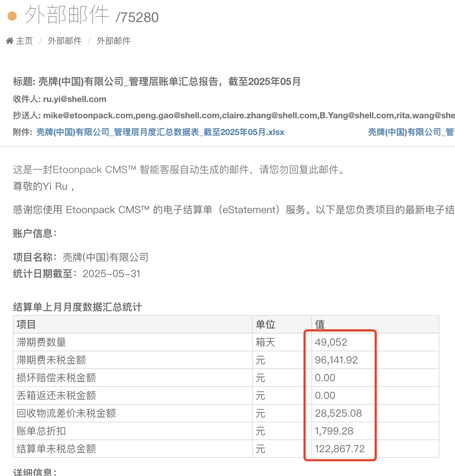This screenshot has height=476, width=455.
Task: Click the email subject line 标题
Action: click(157, 82)
